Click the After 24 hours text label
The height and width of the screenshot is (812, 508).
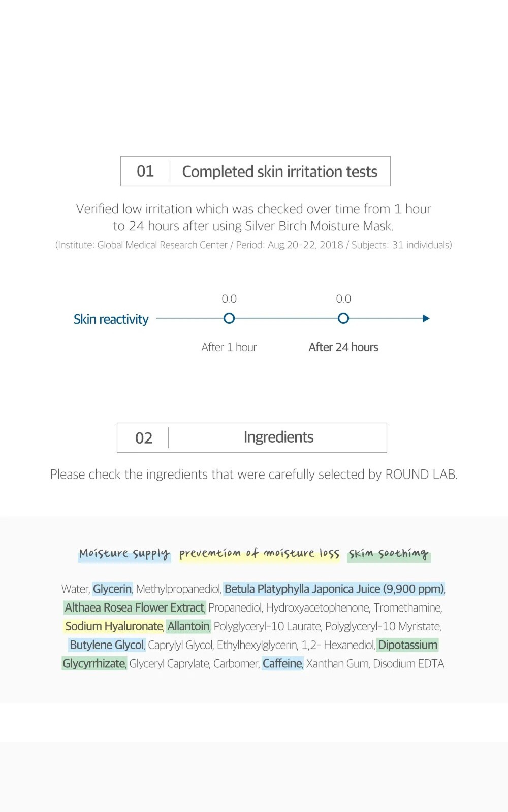click(x=343, y=347)
